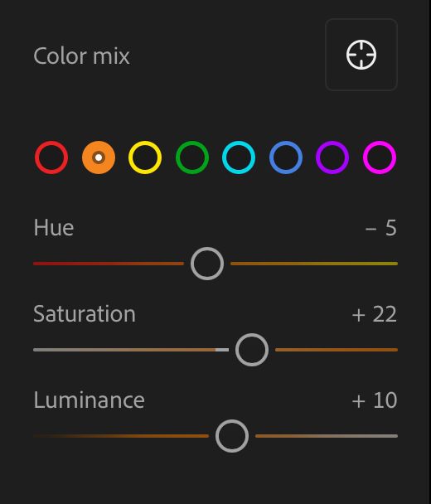Click the Saturation slider handle
This screenshot has width=431, height=504.
(252, 350)
